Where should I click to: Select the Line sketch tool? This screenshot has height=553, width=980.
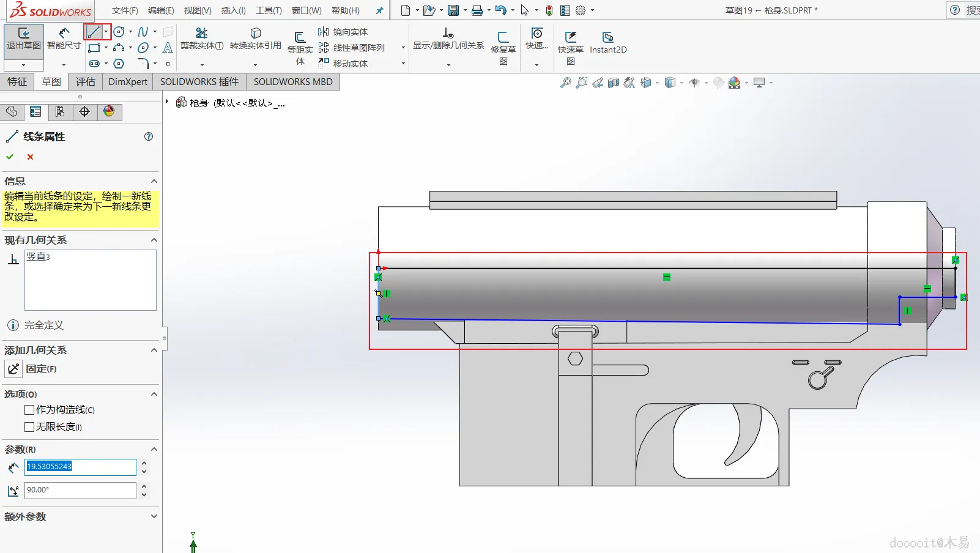(x=94, y=32)
